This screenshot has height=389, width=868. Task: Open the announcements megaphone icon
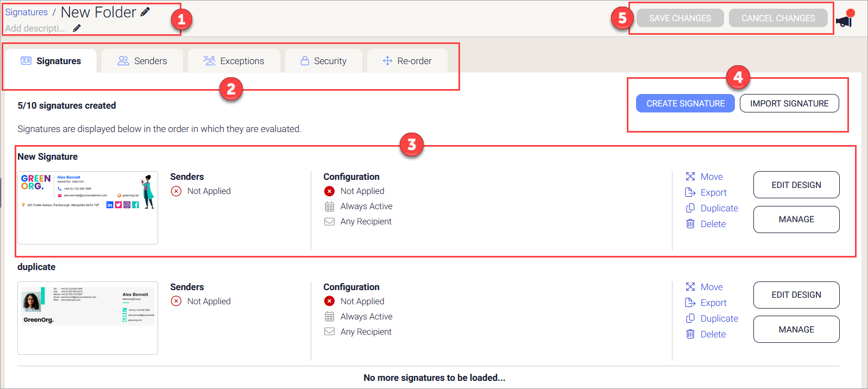(x=844, y=22)
